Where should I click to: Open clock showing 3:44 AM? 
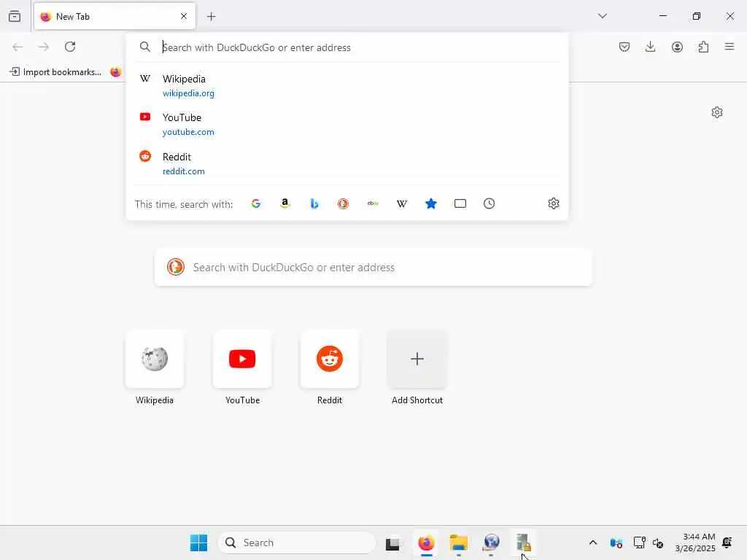[x=695, y=542]
